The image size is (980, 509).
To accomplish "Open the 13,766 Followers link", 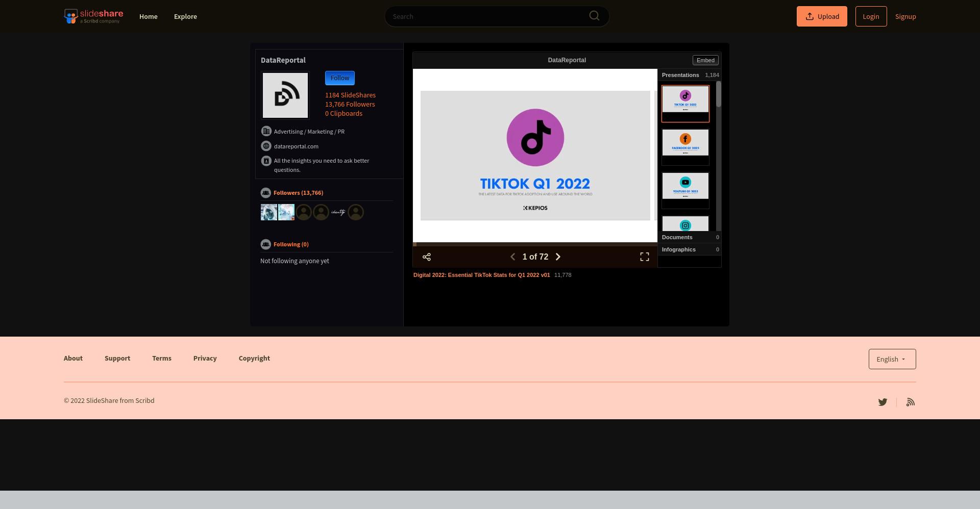I will pos(350,104).
